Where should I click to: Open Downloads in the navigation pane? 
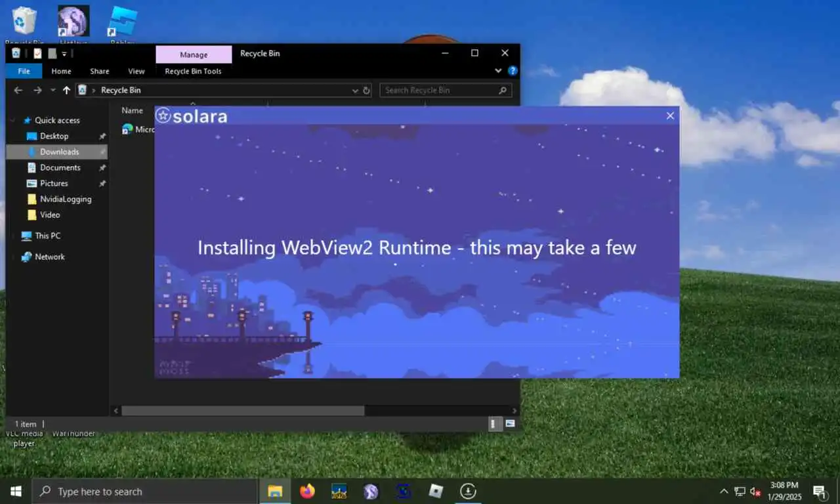point(59,152)
